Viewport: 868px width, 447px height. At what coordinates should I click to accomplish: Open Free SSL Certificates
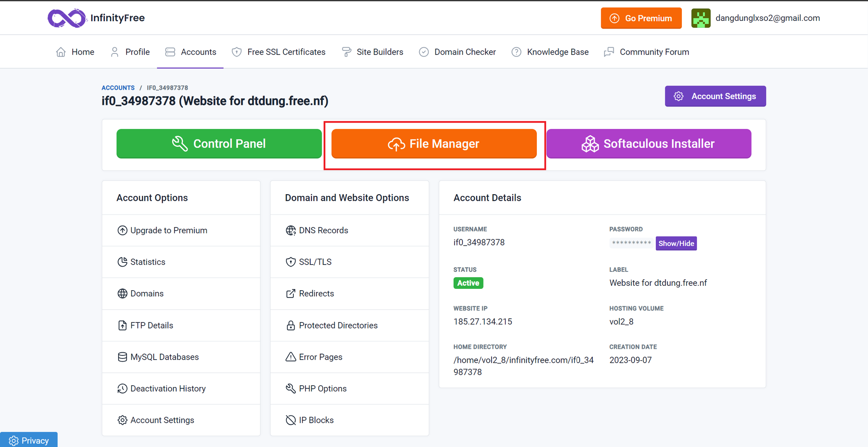pyautogui.click(x=279, y=52)
